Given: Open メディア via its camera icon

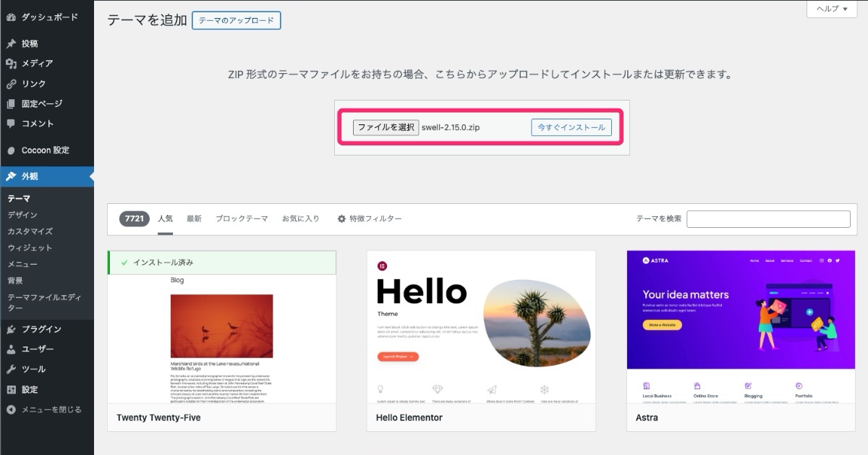Looking at the screenshot, I should click(x=10, y=64).
